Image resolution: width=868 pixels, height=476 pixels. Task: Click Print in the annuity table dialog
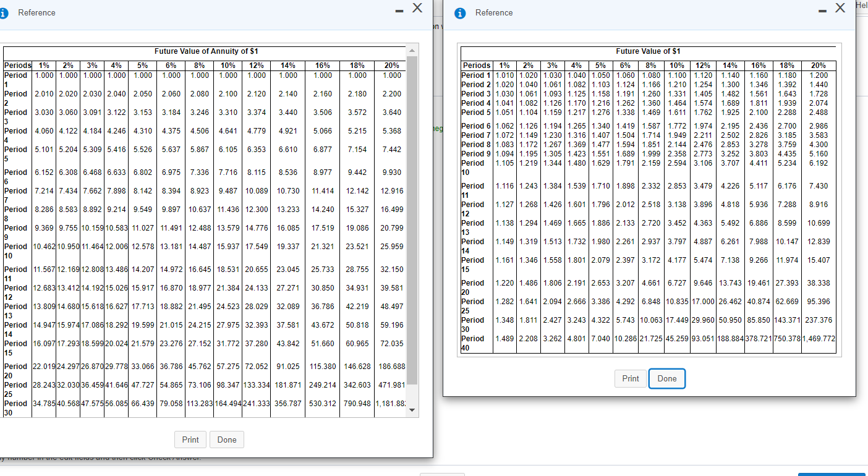click(x=190, y=440)
